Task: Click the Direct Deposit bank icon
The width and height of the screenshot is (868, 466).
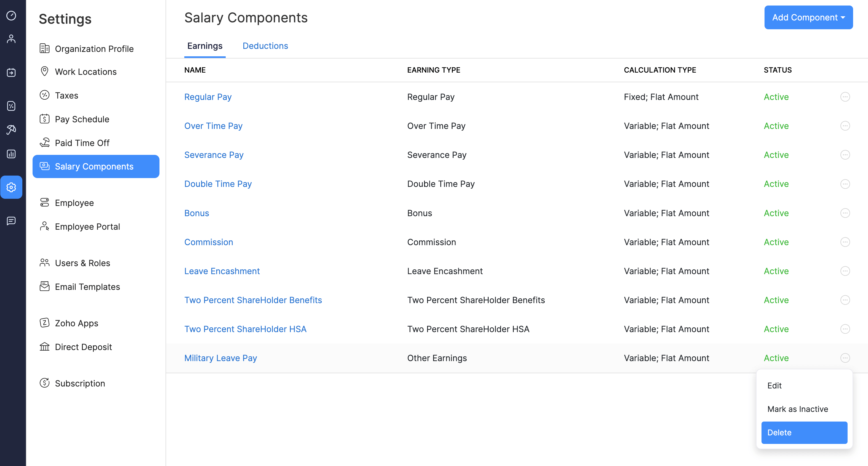Action: pos(44,346)
